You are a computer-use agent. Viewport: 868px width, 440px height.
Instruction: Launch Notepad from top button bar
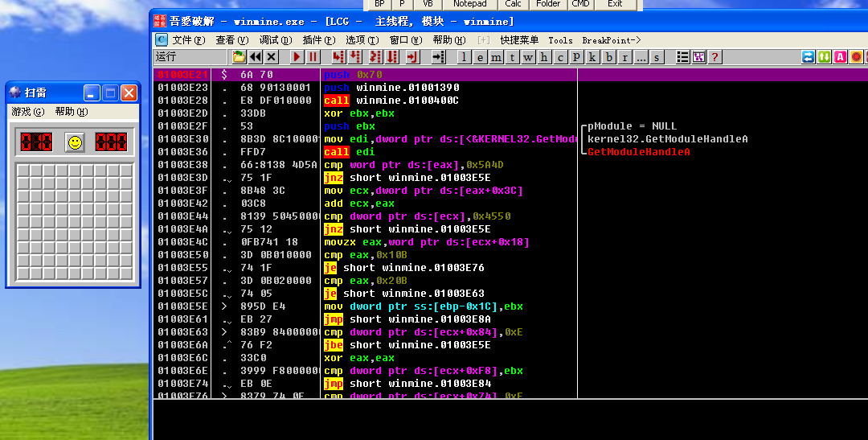[470, 4]
